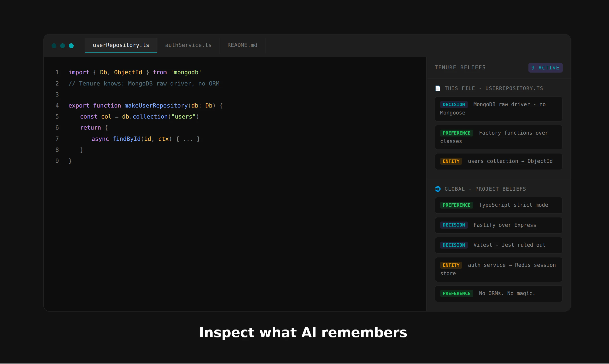
Task: Click line number 8 in the gutter
Action: [x=57, y=150]
